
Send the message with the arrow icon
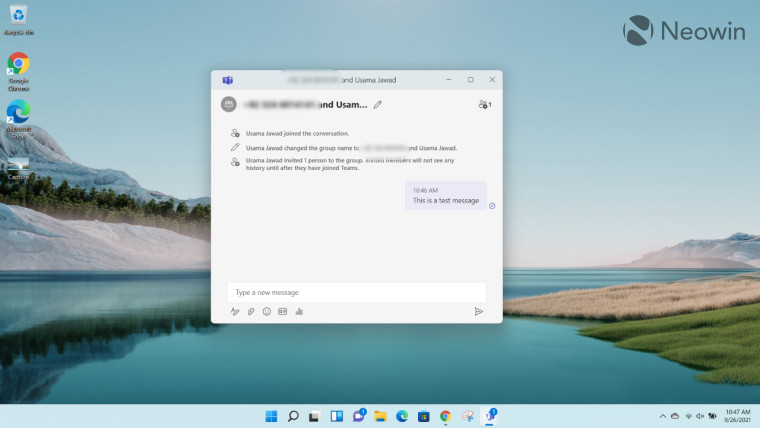click(x=479, y=312)
